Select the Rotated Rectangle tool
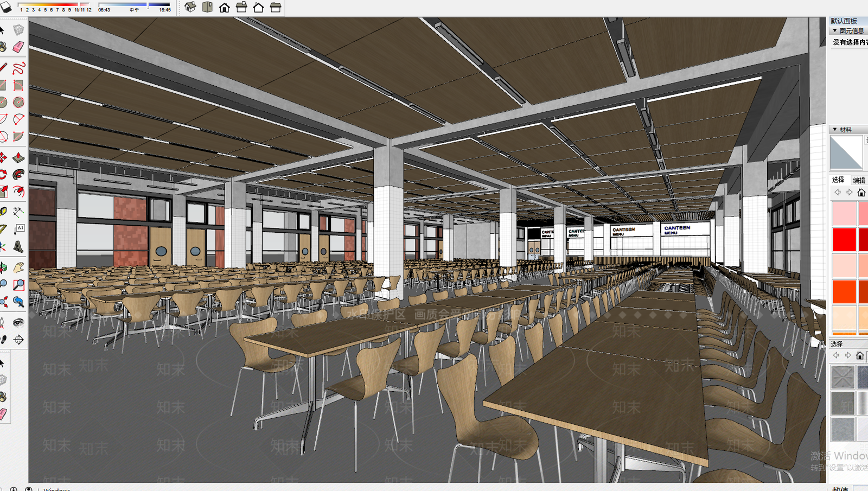This screenshot has width=868, height=491. coord(18,85)
